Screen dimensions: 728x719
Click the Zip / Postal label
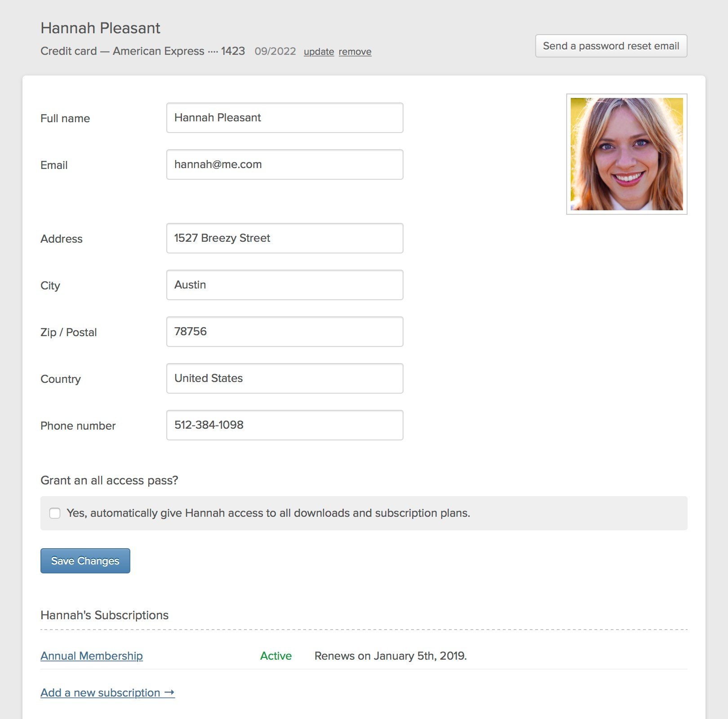(69, 332)
